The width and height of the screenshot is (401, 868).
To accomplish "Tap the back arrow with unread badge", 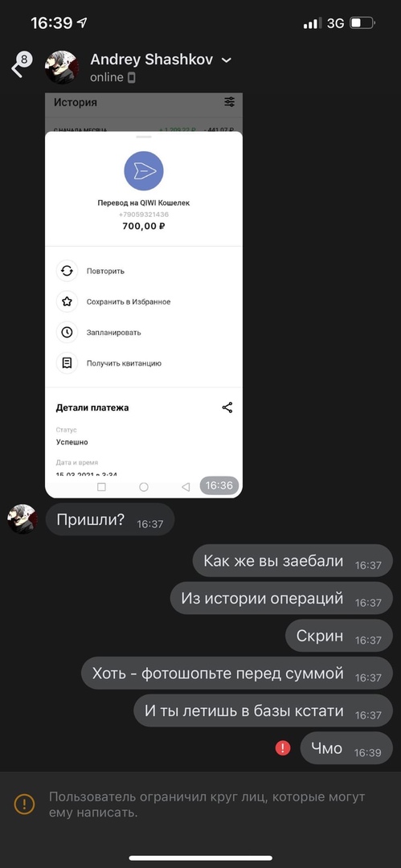I will pos(20,66).
